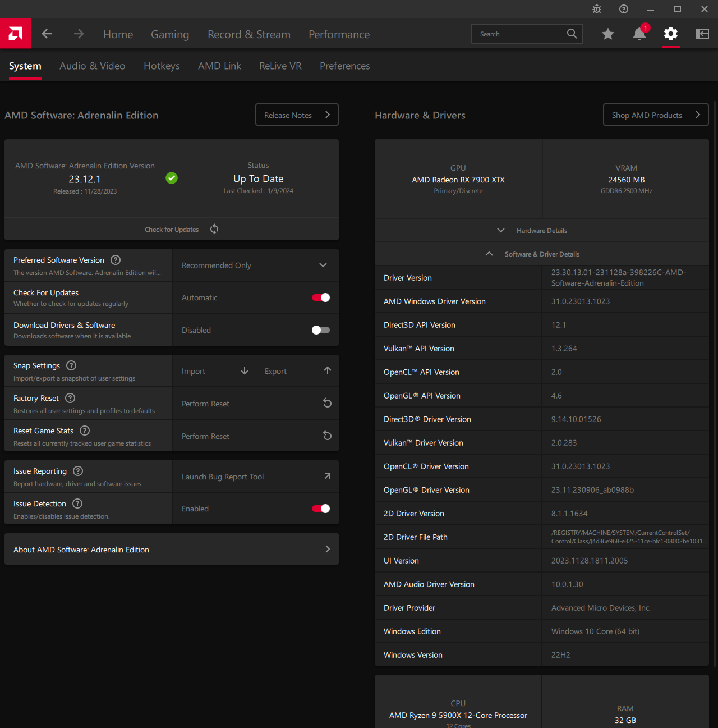The height and width of the screenshot is (728, 718).
Task: Open the Home menu
Action: (118, 34)
